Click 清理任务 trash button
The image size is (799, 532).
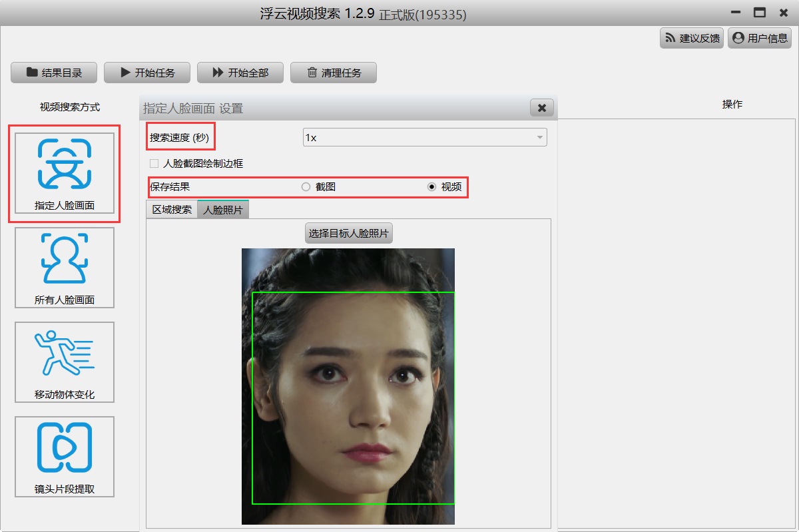point(334,73)
